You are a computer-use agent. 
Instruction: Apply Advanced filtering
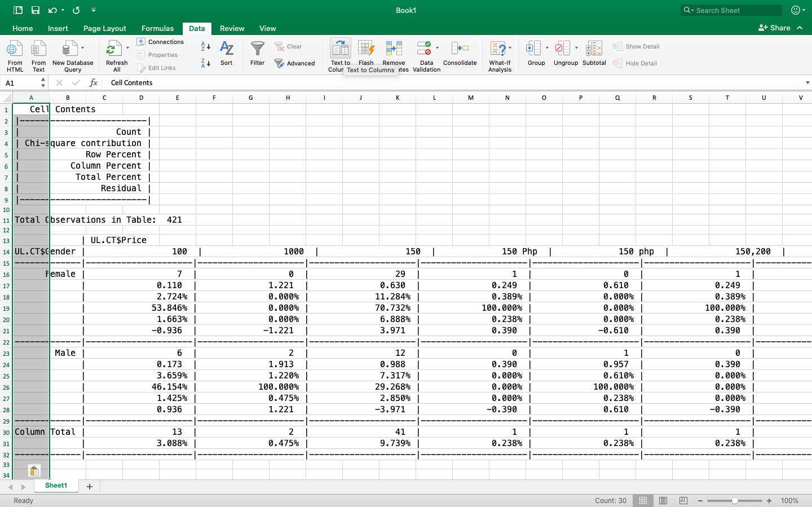295,63
